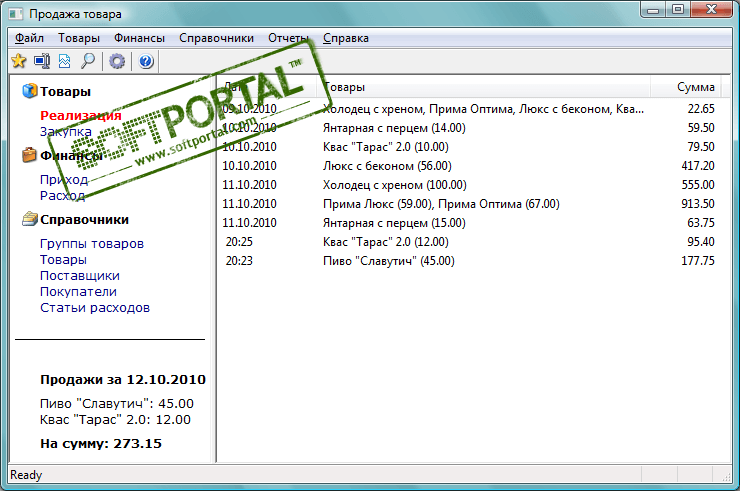Screen dimensions: 740x491
Task: Select the row Янтарная с перцем (15.00)
Action: pos(470,223)
